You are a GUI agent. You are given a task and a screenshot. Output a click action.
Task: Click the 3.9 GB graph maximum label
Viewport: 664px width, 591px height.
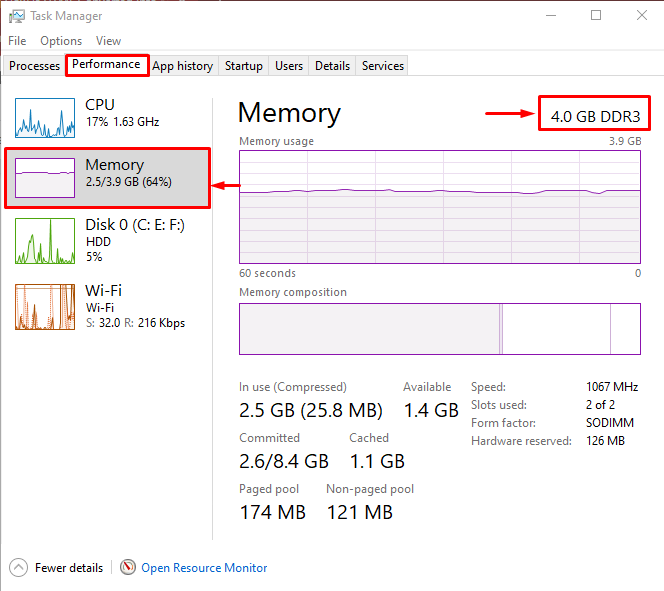(x=625, y=141)
